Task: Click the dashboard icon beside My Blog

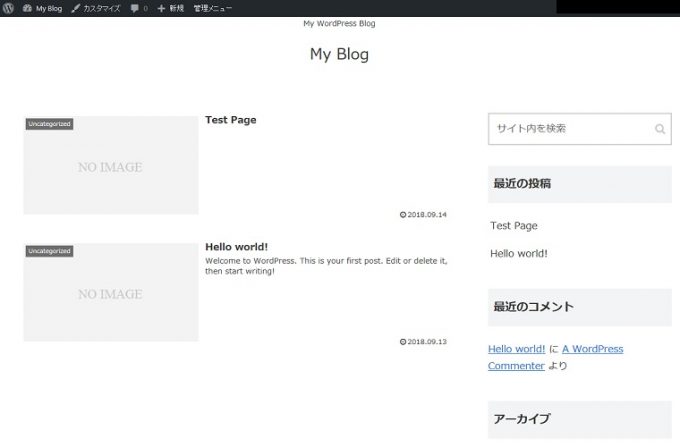Action: pos(27,8)
